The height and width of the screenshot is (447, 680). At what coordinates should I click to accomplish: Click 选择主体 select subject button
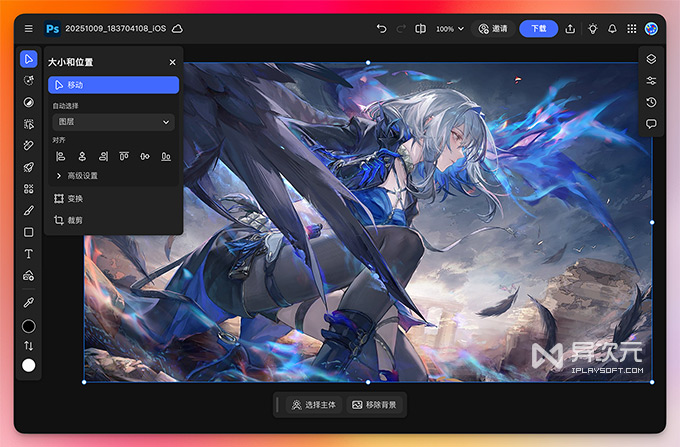(314, 405)
